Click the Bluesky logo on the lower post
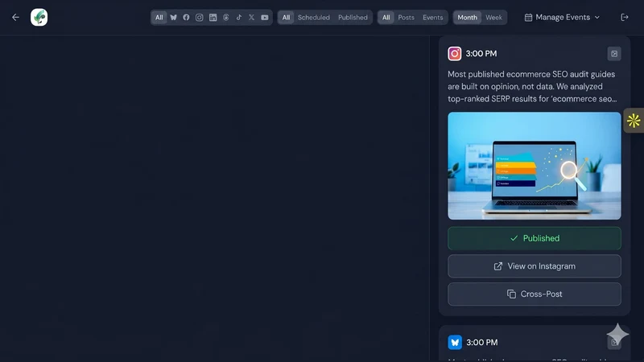 (x=455, y=343)
